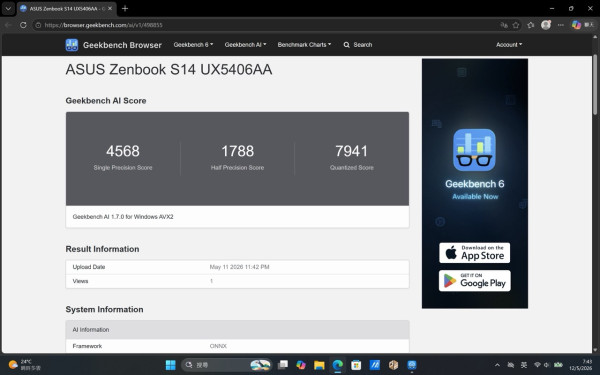Add this page to favorites star
600x375 pixels.
pyautogui.click(x=516, y=25)
